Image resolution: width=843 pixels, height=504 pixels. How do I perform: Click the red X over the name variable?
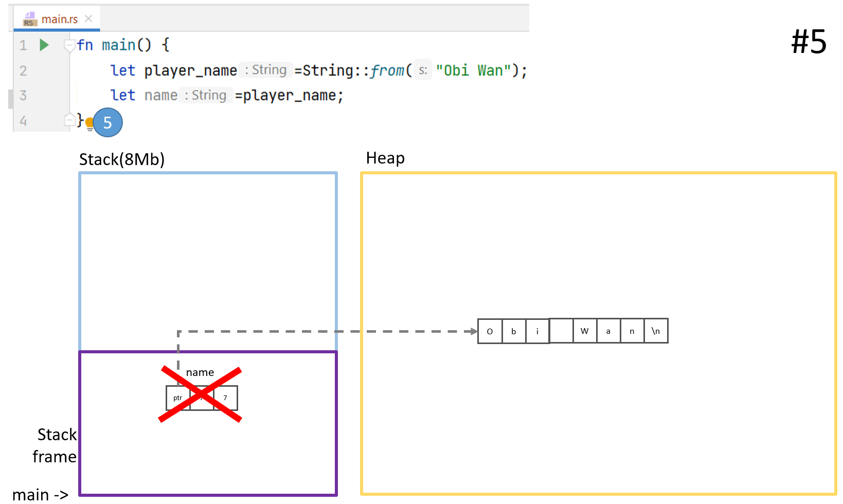[201, 394]
